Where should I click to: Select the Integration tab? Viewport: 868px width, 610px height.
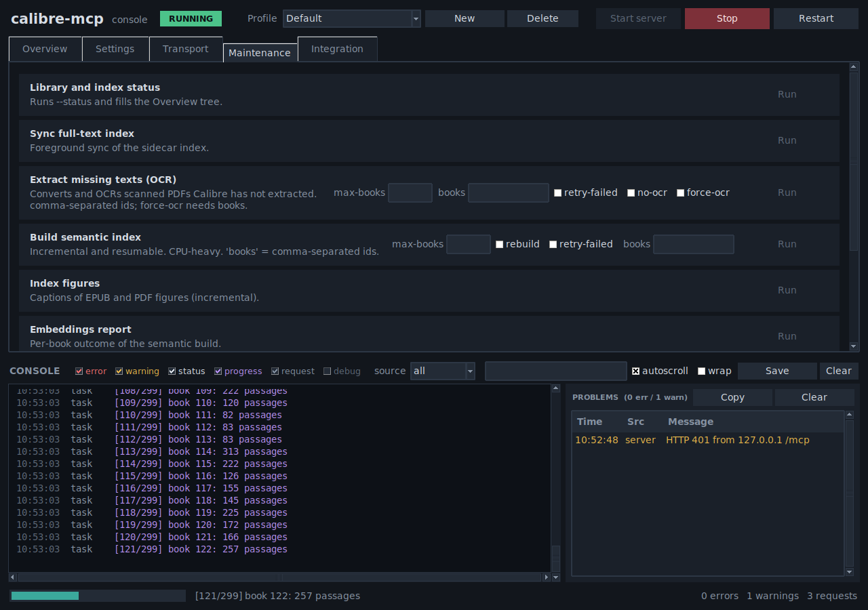tap(337, 49)
